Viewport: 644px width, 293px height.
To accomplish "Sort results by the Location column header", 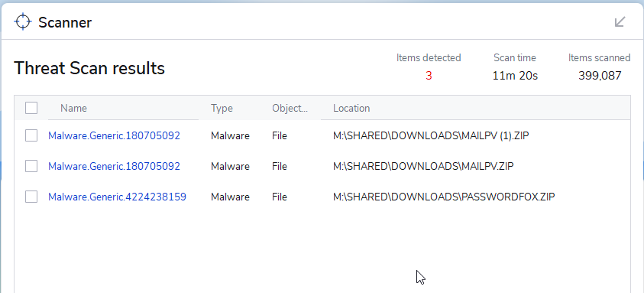I will point(351,108).
